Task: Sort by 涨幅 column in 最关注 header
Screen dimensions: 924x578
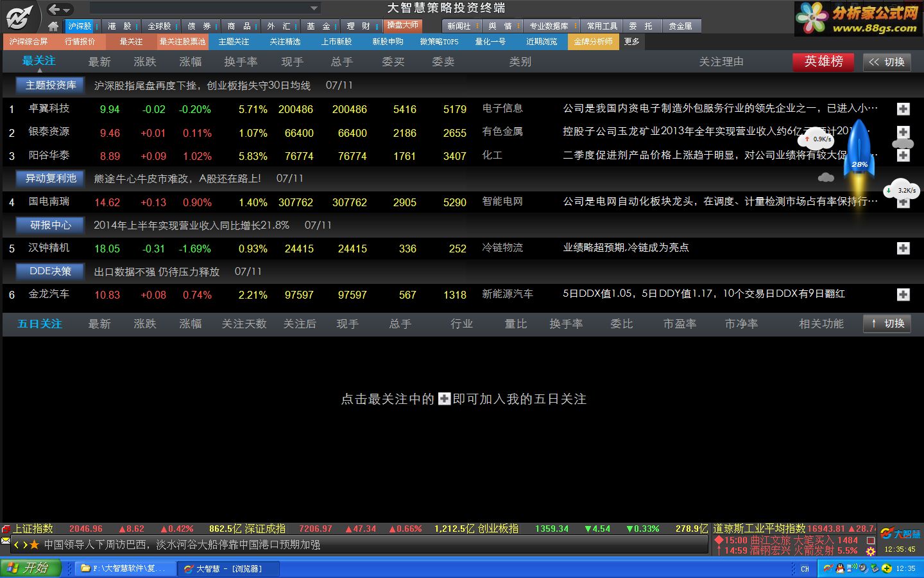Action: tap(191, 62)
